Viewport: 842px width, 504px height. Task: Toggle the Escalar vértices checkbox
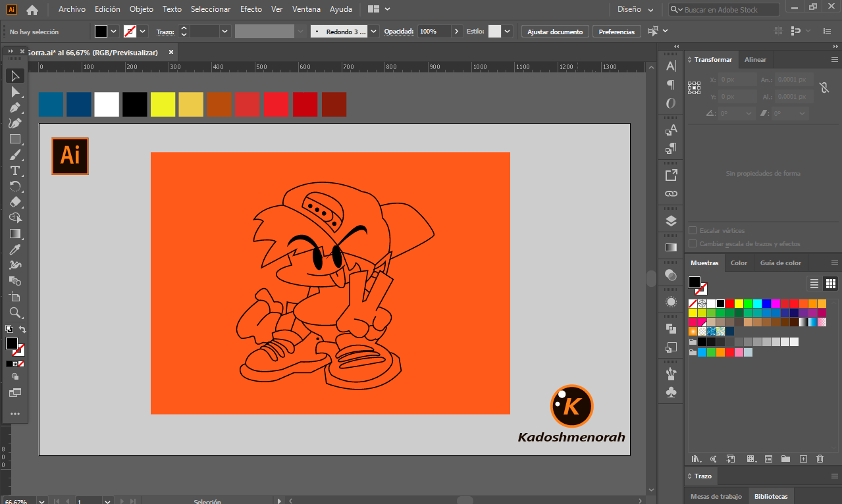coord(693,230)
